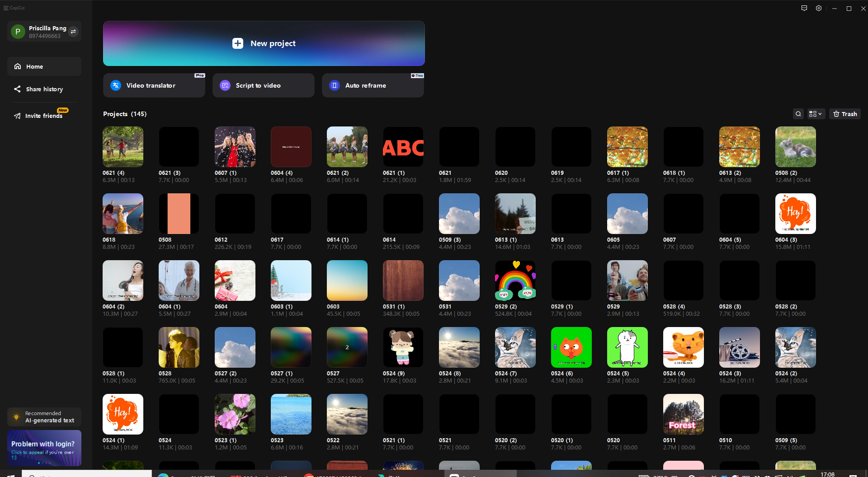Click the Auto reframe icon
Screen dimensions: 868x477
click(335, 85)
